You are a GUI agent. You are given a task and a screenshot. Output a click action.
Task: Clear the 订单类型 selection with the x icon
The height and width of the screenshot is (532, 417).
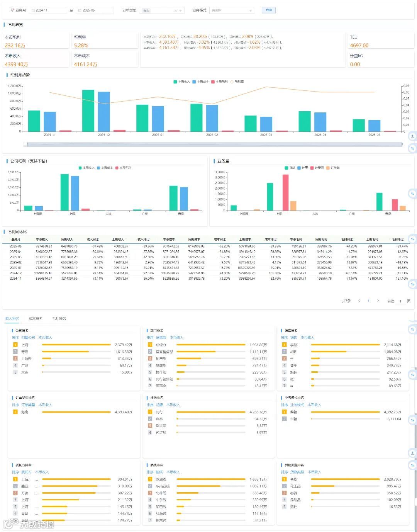point(175,11)
